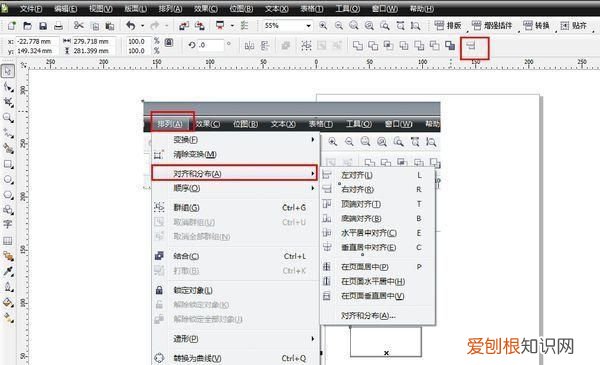Viewport: 600px width, 365px height.
Task: Click the 增强插件 toolbar button
Action: 492,26
